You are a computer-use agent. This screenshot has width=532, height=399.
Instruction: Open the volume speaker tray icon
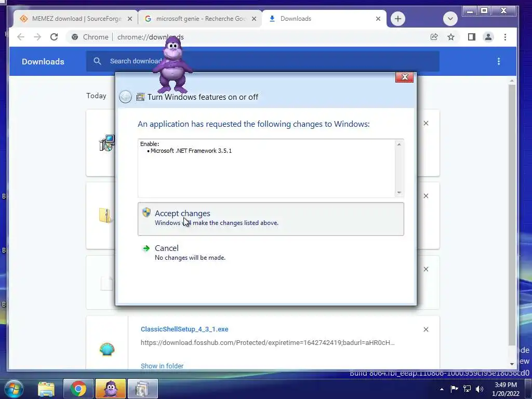(x=480, y=389)
